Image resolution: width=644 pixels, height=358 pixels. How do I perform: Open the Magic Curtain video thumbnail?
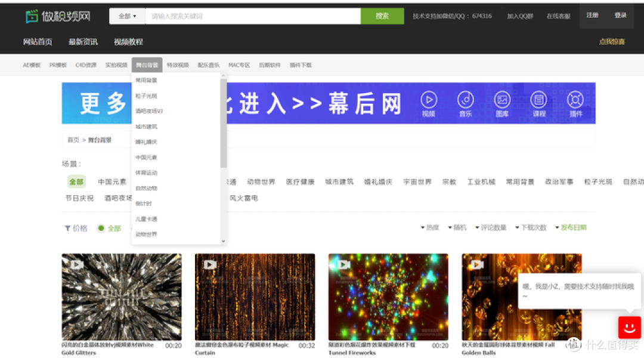tap(255, 297)
